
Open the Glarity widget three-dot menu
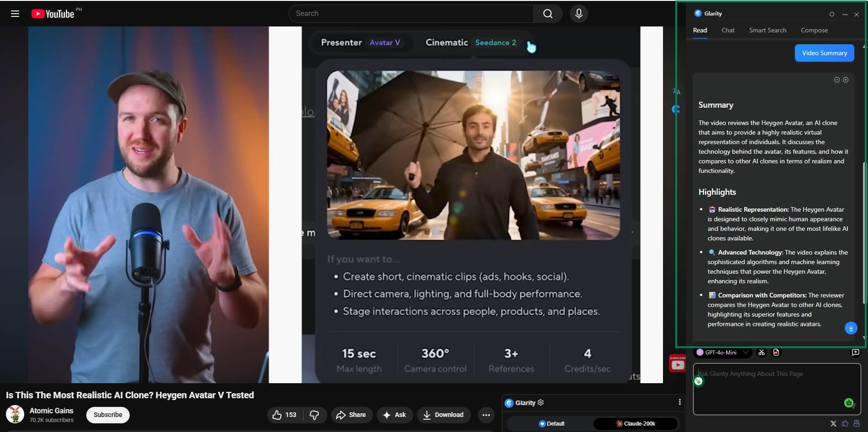coord(679,402)
